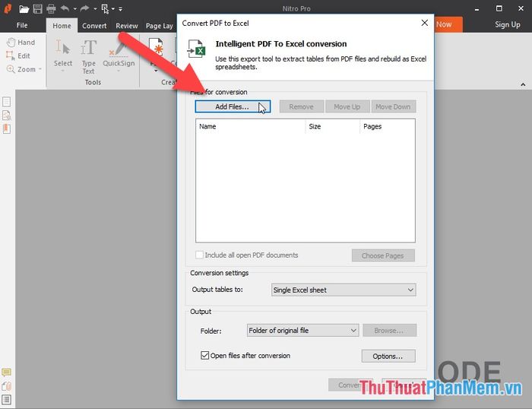Open the bottom list panel icon in sidebar
Viewport: 532px width, 409px height.
pyautogui.click(x=6, y=400)
